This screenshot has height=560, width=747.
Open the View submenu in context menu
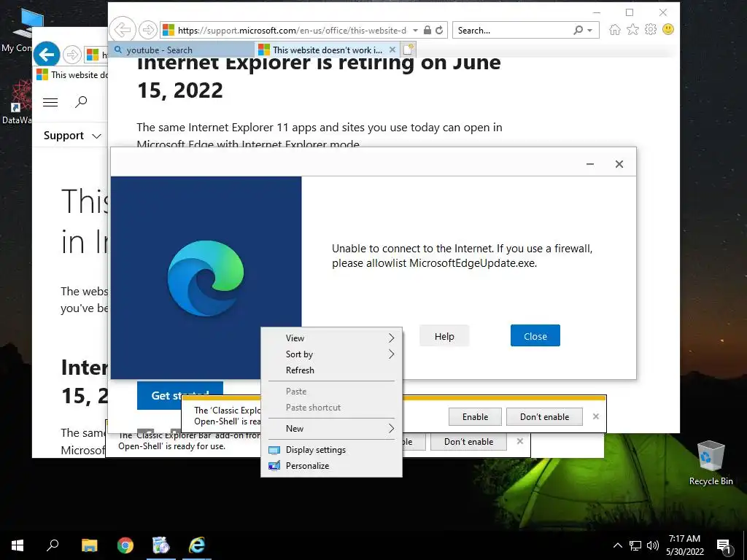[332, 338]
